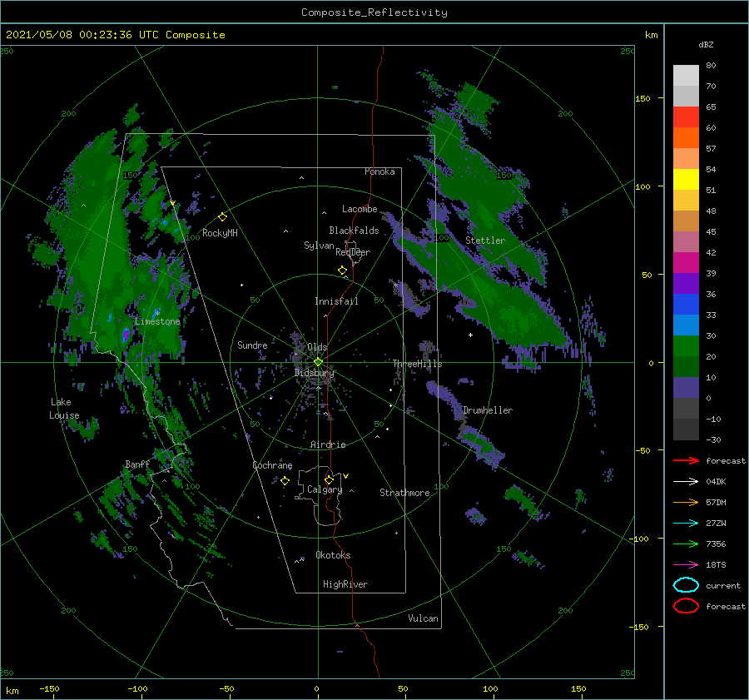Pick the bright green 20-30 dBZ swatch
749x700 pixels.
[x=686, y=346]
